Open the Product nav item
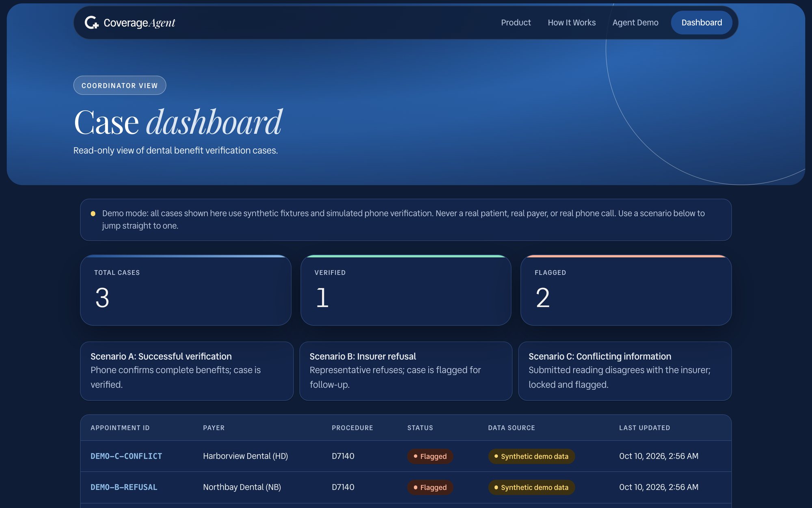Image resolution: width=812 pixels, height=508 pixels. (516, 23)
